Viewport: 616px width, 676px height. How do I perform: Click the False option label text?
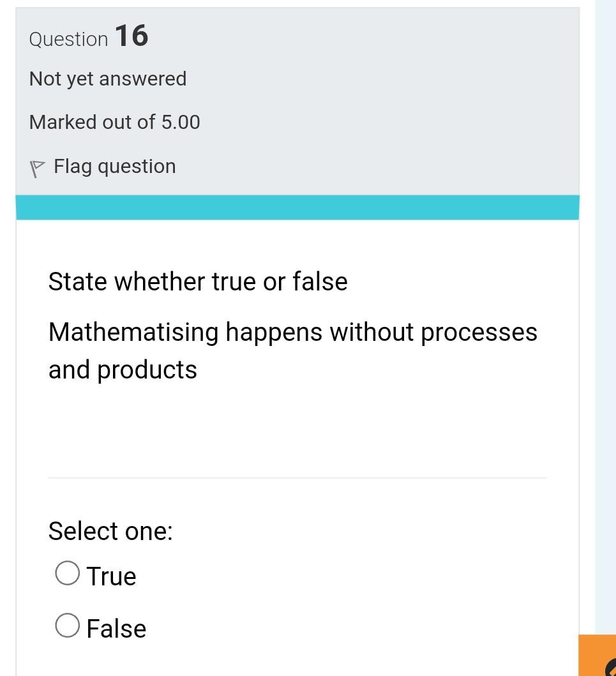pos(116,627)
